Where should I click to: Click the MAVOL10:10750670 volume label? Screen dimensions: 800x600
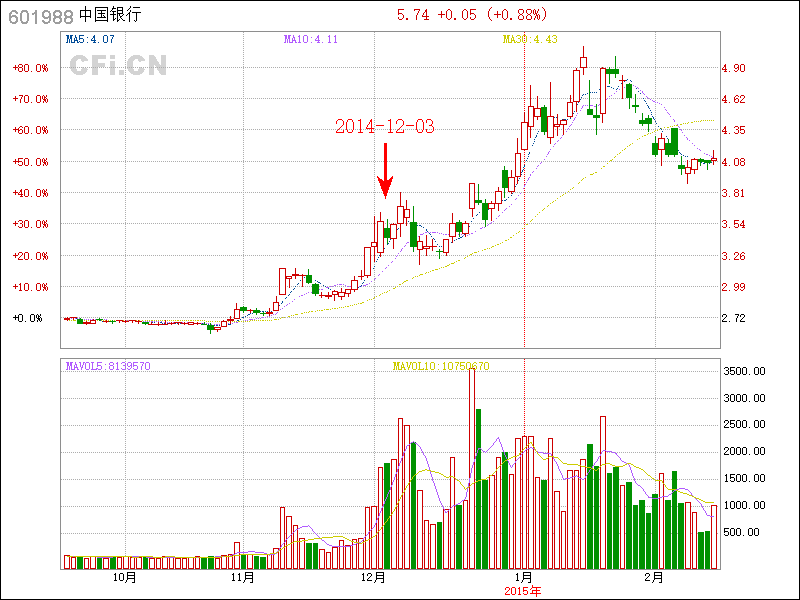coord(441,366)
